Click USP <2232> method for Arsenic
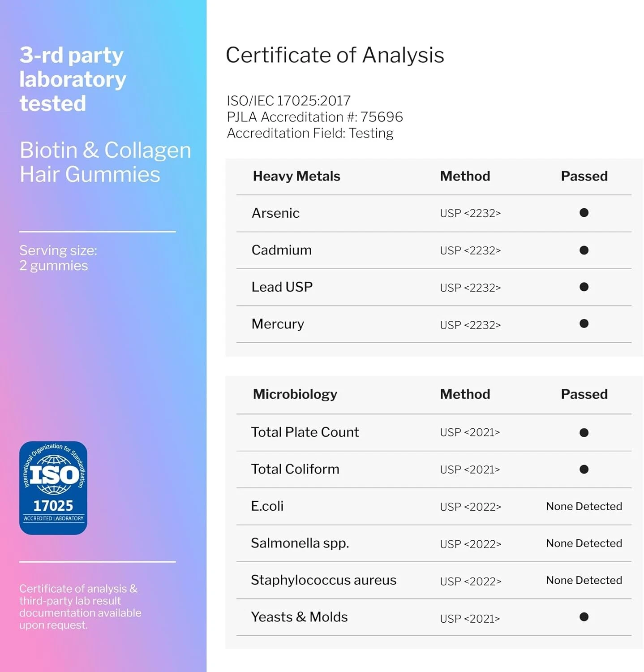This screenshot has height=672, width=644. point(470,213)
